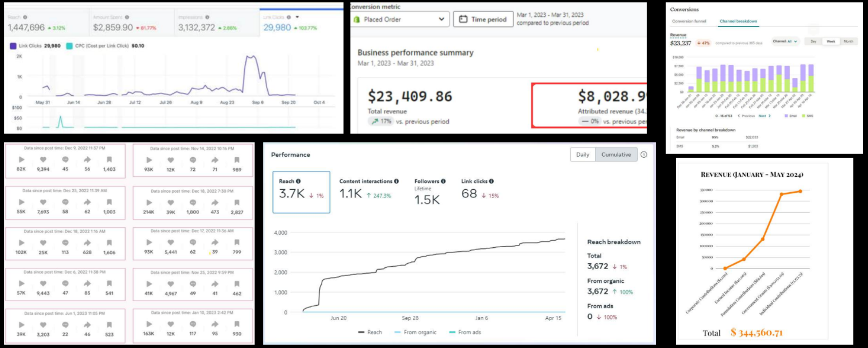Click the info icon beside Content interactions
This screenshot has height=348, width=868.
(396, 181)
